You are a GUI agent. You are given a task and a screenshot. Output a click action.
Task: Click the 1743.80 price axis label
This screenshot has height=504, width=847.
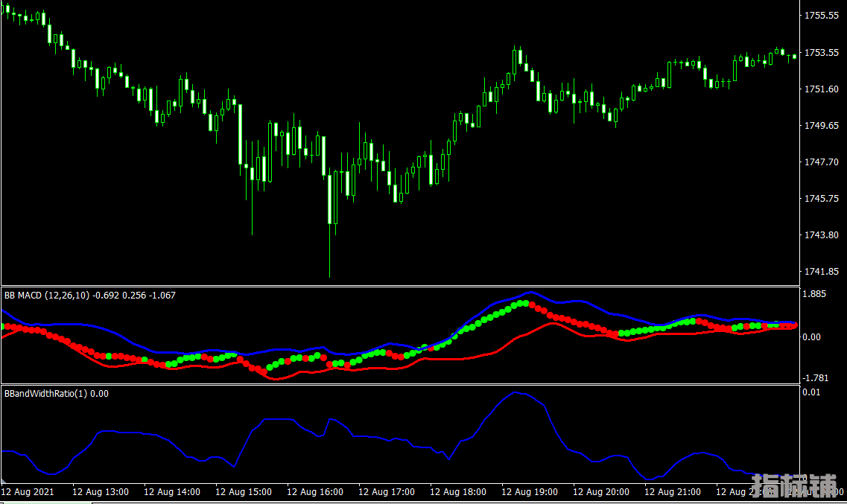(822, 235)
